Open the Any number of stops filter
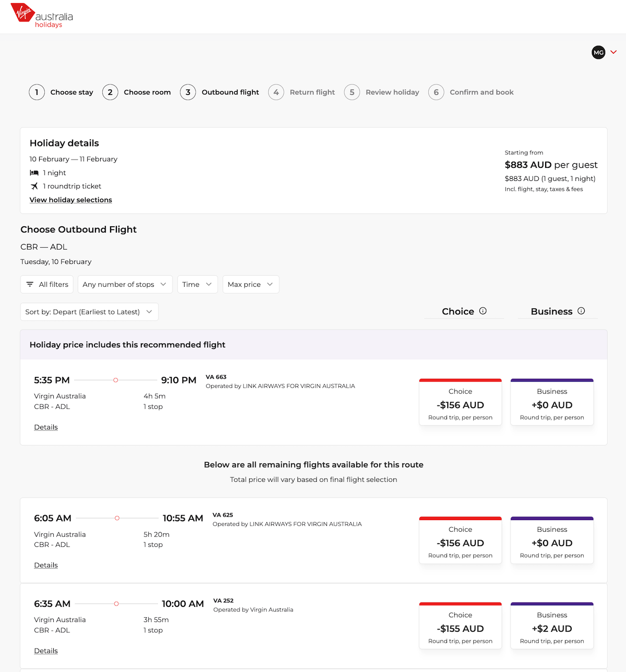This screenshot has width=626, height=672. (125, 284)
